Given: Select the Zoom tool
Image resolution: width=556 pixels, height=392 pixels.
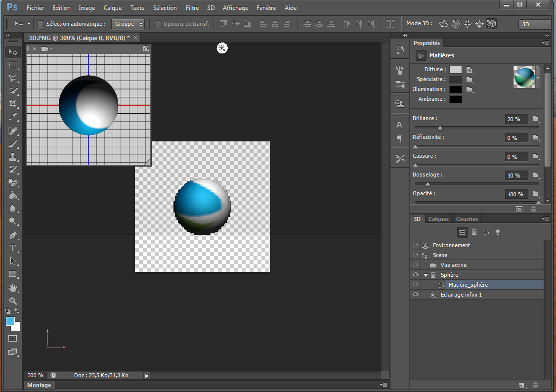Looking at the screenshot, I should tap(13, 301).
